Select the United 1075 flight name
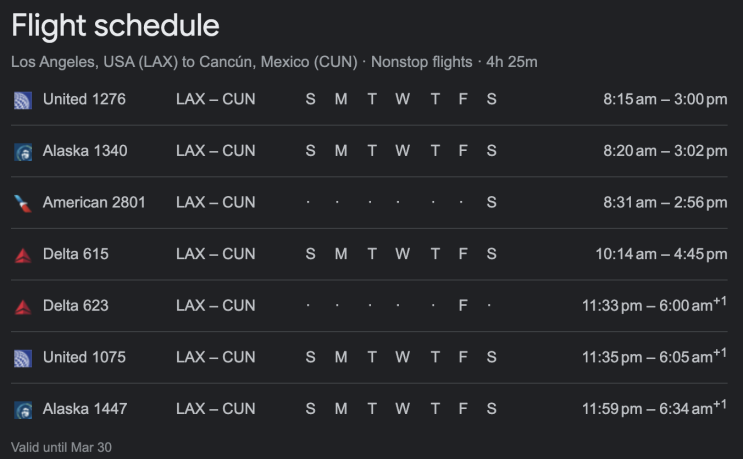The width and height of the screenshot is (743, 459). (x=85, y=357)
